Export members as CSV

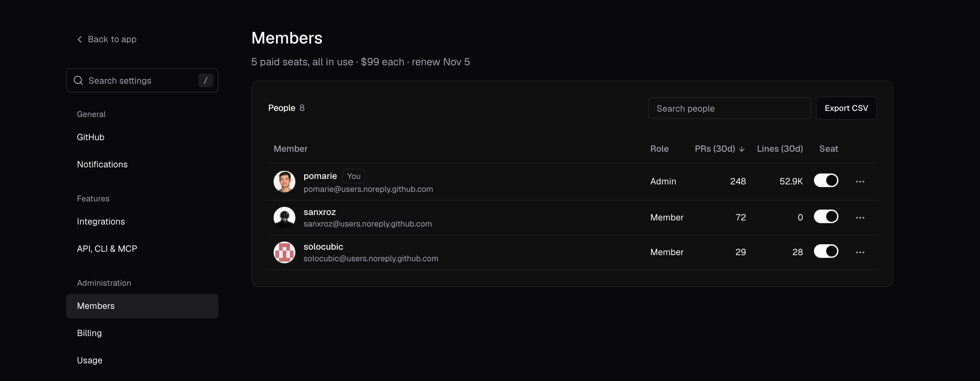(846, 109)
